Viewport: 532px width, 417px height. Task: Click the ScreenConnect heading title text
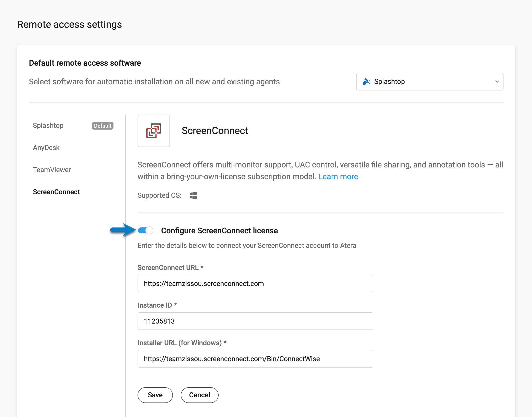point(215,131)
